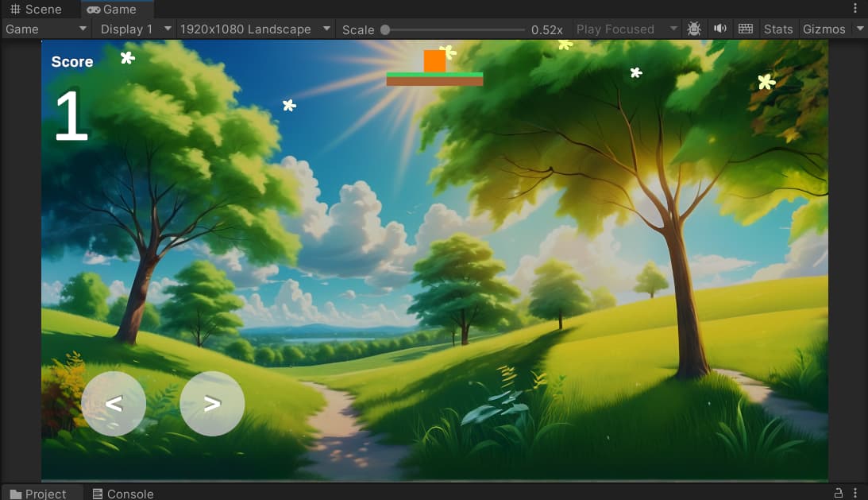Click the Project folder icon
Image resolution: width=868 pixels, height=500 pixels.
pos(17,494)
